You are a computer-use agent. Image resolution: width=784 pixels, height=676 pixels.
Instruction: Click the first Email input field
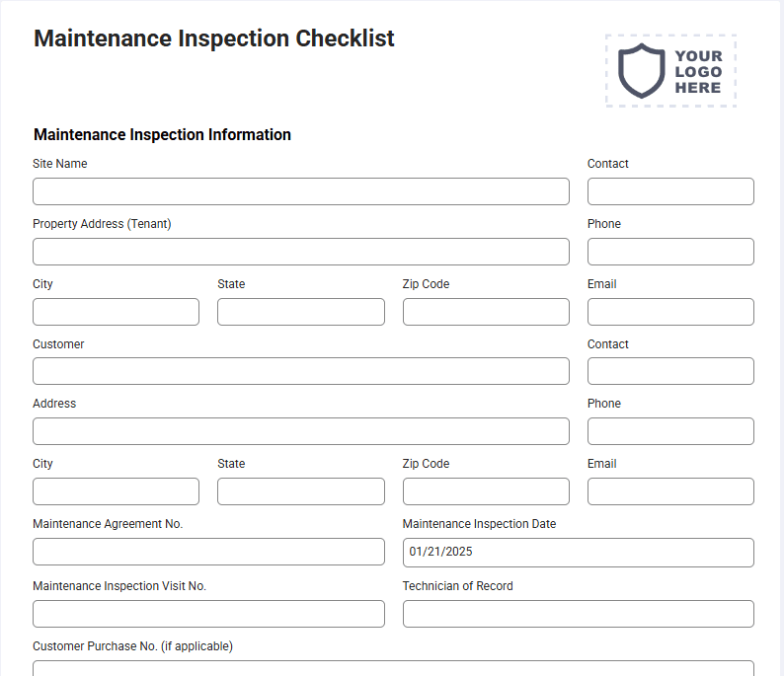pos(670,312)
